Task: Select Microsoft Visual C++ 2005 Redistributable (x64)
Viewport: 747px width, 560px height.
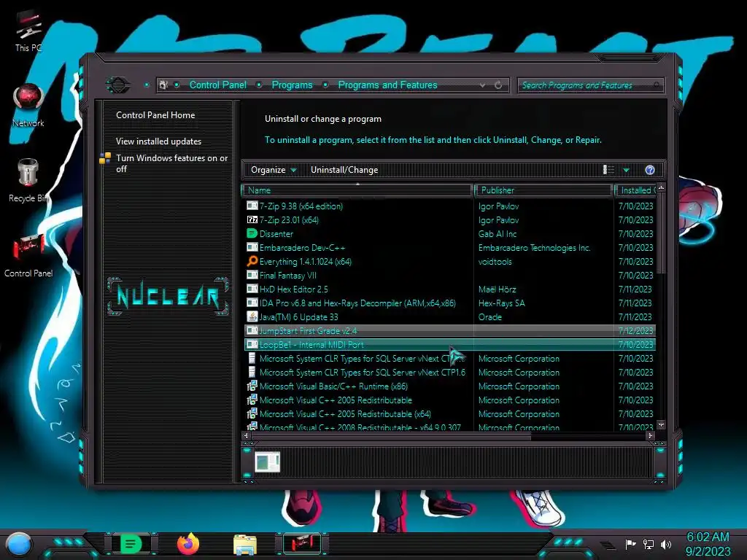Action: click(x=449, y=414)
